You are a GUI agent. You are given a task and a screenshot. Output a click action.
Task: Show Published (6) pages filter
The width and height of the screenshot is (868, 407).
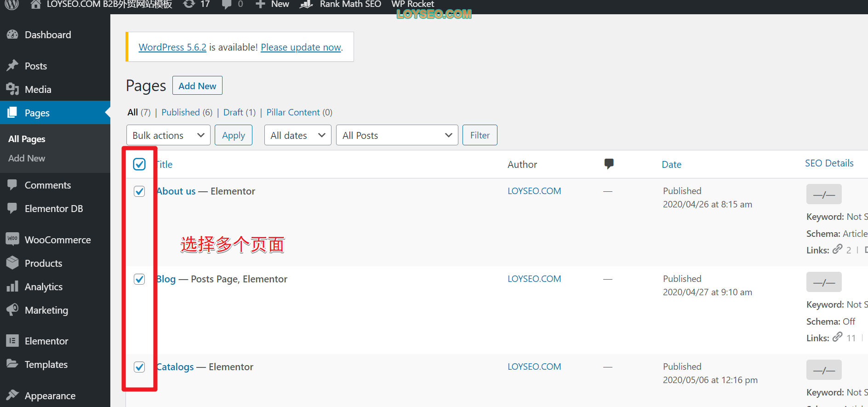pyautogui.click(x=187, y=112)
